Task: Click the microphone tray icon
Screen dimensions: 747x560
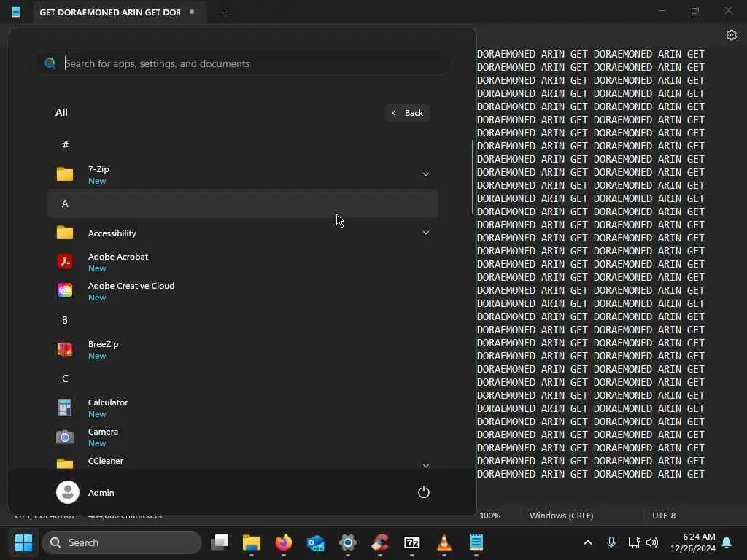Action: click(611, 542)
